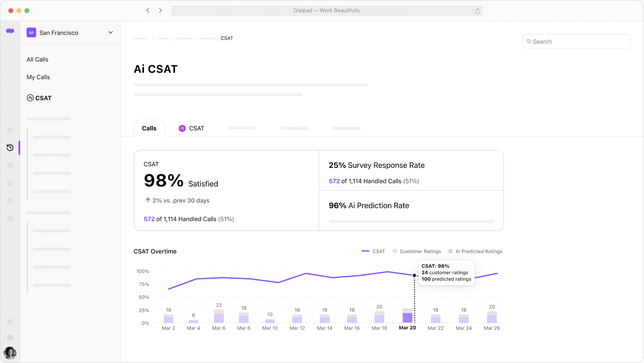Expand the San Francisco office dropdown

tap(110, 33)
